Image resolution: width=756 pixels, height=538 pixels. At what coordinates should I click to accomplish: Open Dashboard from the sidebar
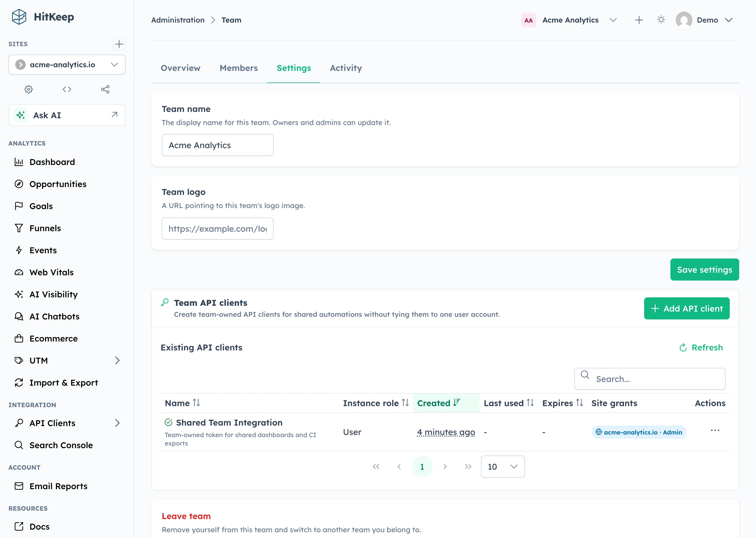pyautogui.click(x=67, y=162)
